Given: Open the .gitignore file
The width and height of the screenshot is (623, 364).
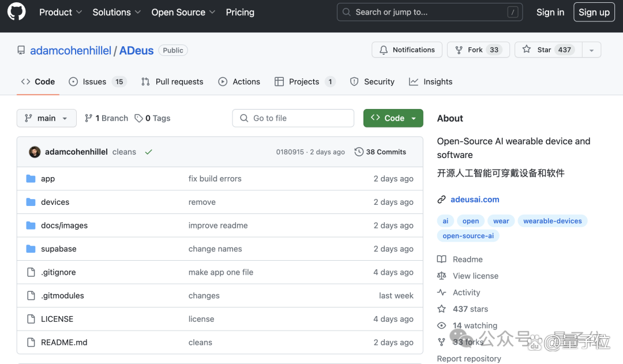Looking at the screenshot, I should 58,272.
